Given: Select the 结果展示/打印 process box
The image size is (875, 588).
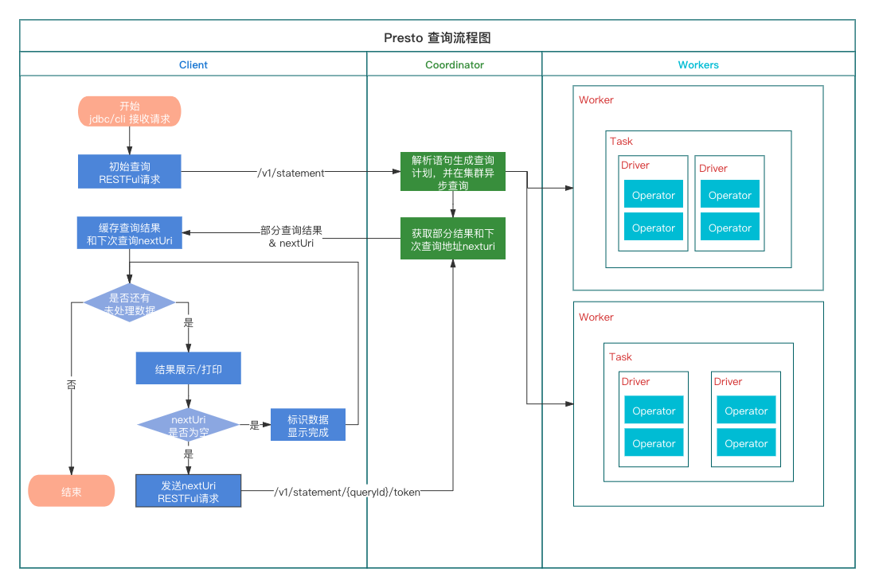Looking at the screenshot, I should click(188, 369).
